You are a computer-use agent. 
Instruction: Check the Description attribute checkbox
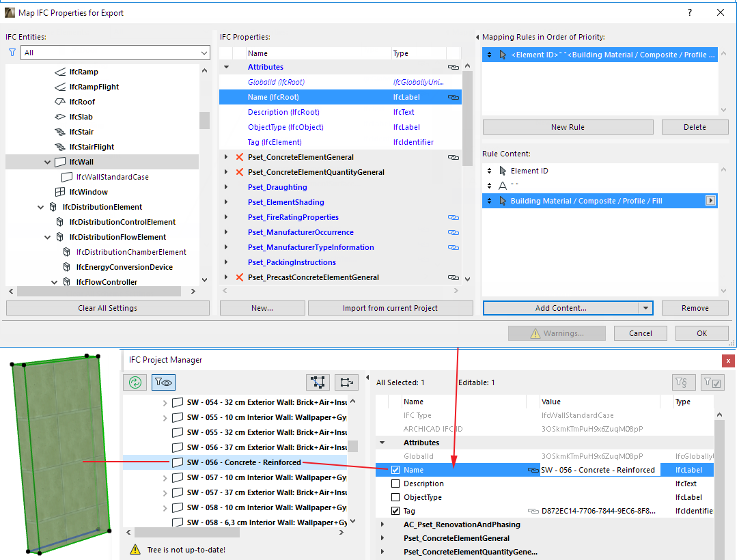click(395, 484)
